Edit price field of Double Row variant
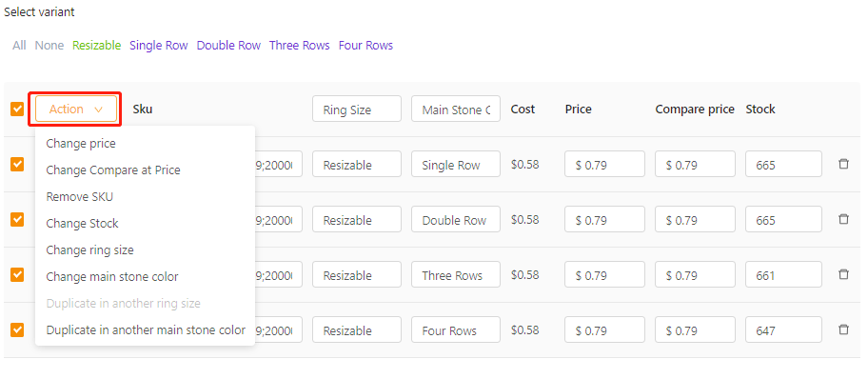The image size is (868, 379). 604,220
